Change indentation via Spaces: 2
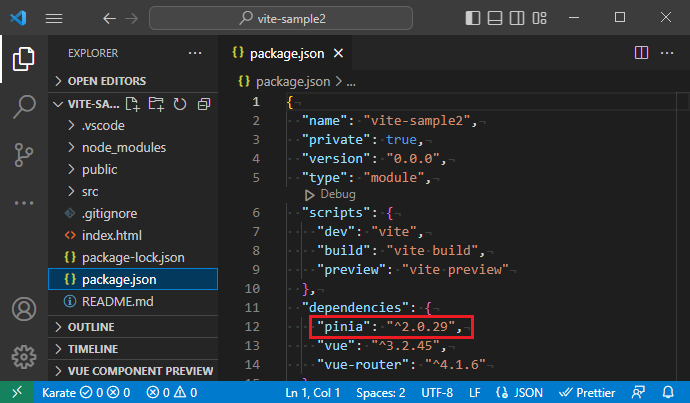690x403 pixels. (x=381, y=392)
